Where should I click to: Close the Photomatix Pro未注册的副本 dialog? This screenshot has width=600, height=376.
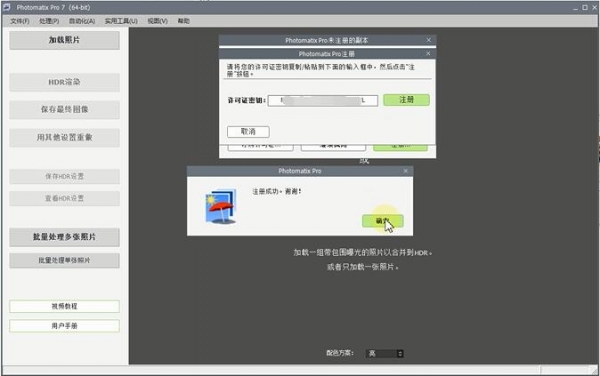click(429, 40)
